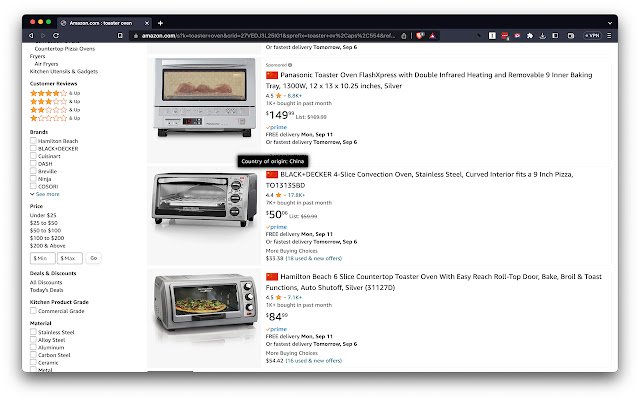Viewport: 640px width, 400px height.
Task: Check the Ninja brand checkbox
Action: tap(33, 178)
